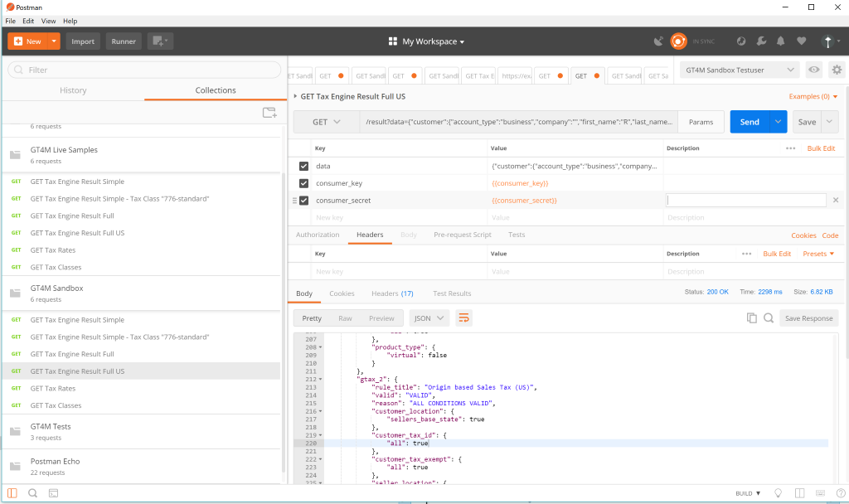Open the View menu

[x=49, y=21]
